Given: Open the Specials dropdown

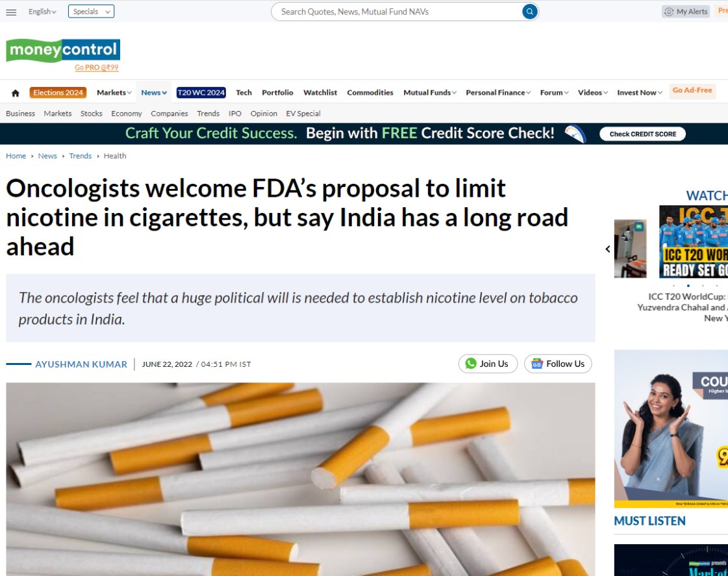Looking at the screenshot, I should tap(91, 12).
